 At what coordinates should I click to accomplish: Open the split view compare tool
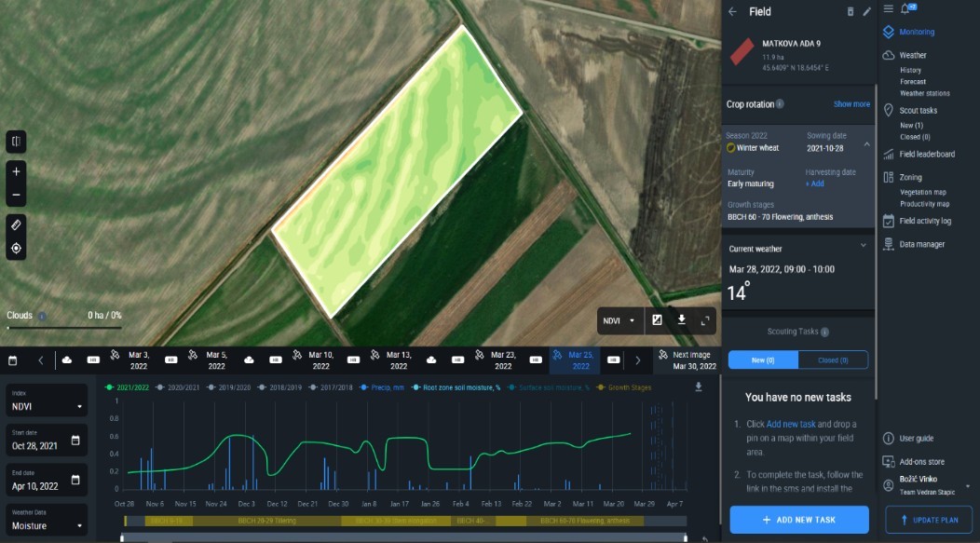tap(16, 142)
